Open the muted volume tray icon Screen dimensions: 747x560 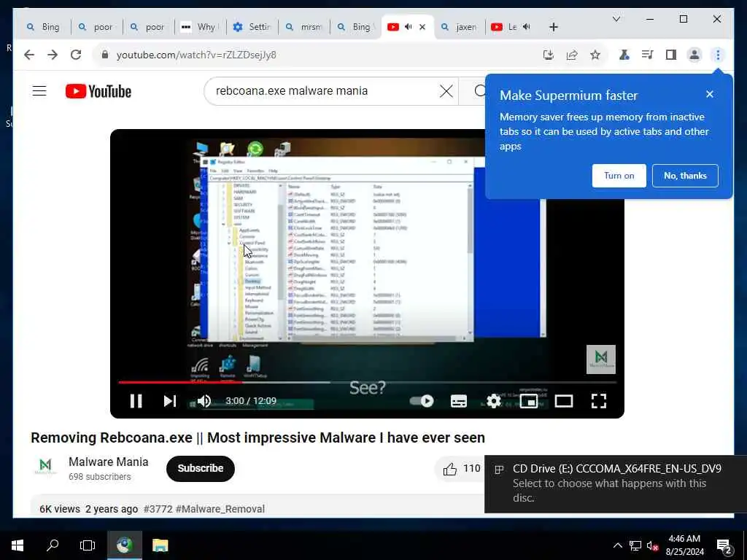click(652, 546)
